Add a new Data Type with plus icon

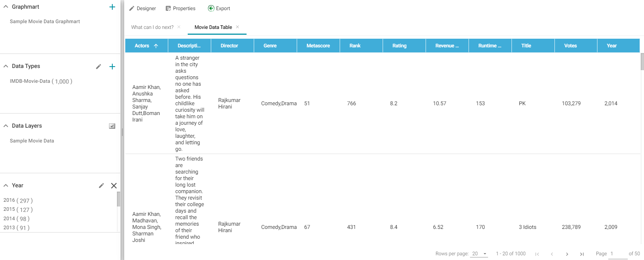tap(112, 67)
